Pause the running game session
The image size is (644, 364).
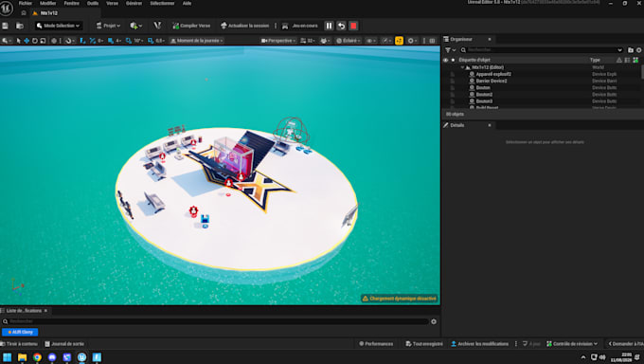click(x=329, y=26)
